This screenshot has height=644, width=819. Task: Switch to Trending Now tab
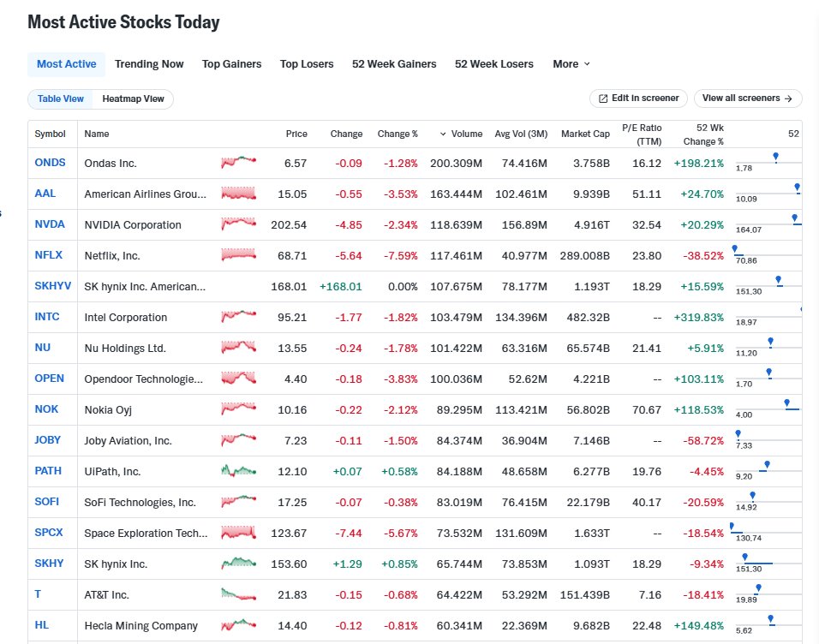coord(149,64)
